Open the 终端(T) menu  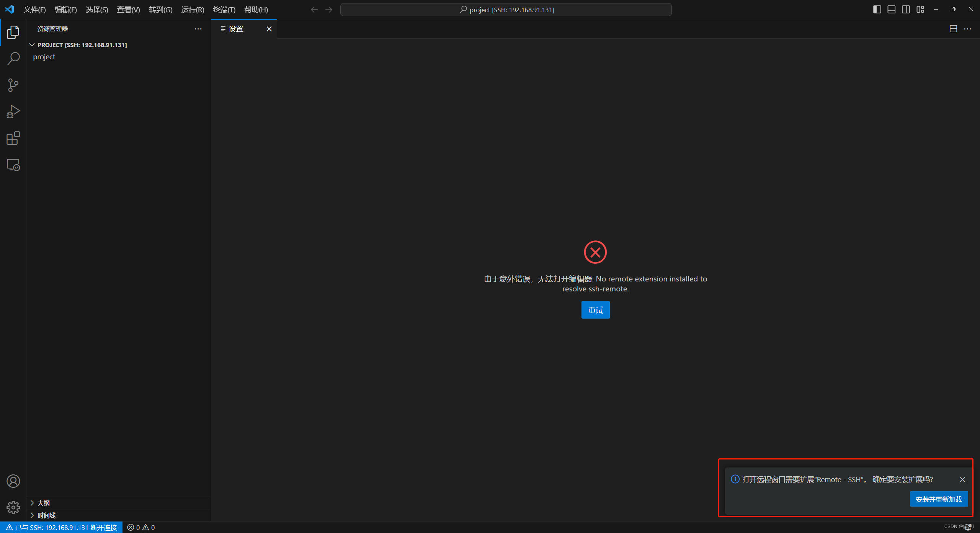[224, 10]
